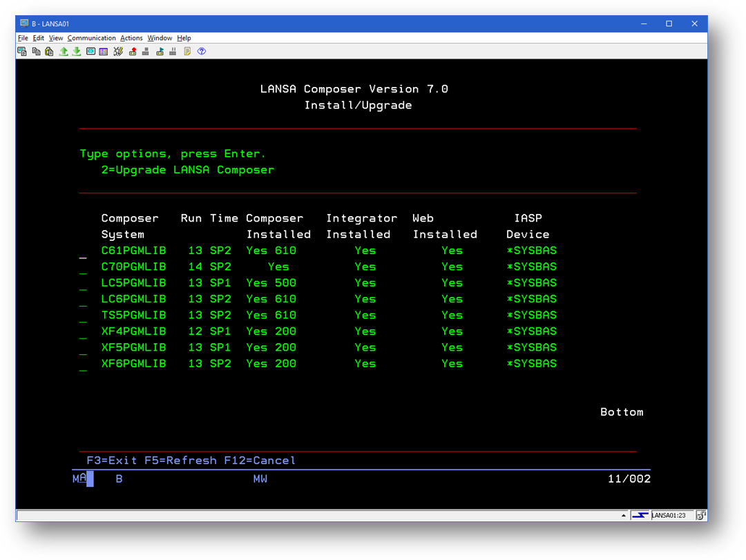Click the blue connection status icon
The image size is (746, 560).
640,515
